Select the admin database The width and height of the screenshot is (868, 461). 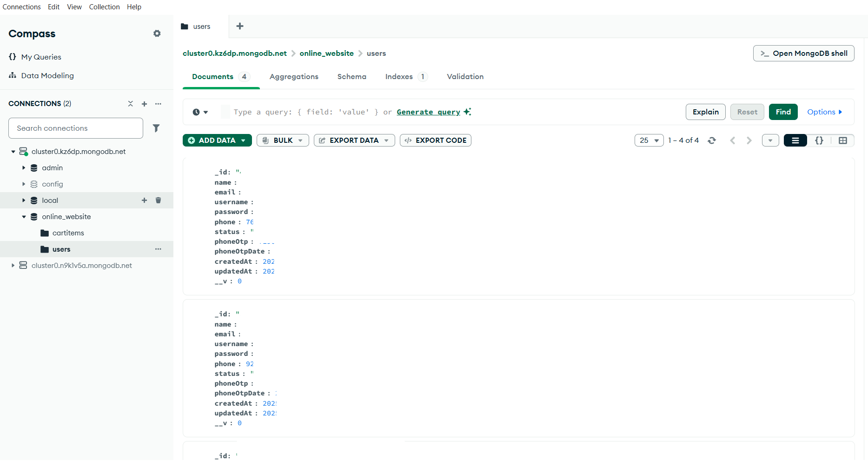click(52, 167)
